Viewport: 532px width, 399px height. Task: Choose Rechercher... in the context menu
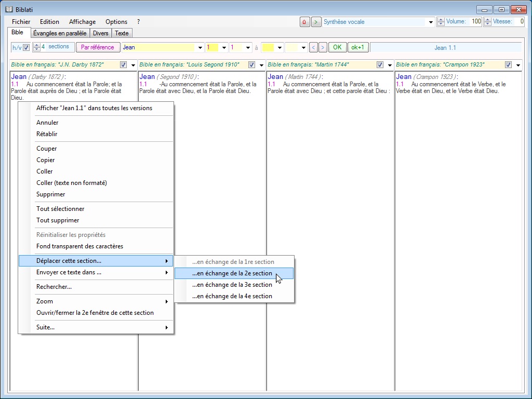click(54, 287)
